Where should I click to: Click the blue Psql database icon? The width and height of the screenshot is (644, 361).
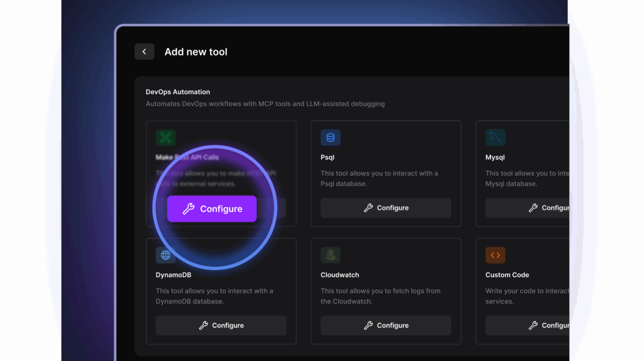tap(330, 137)
